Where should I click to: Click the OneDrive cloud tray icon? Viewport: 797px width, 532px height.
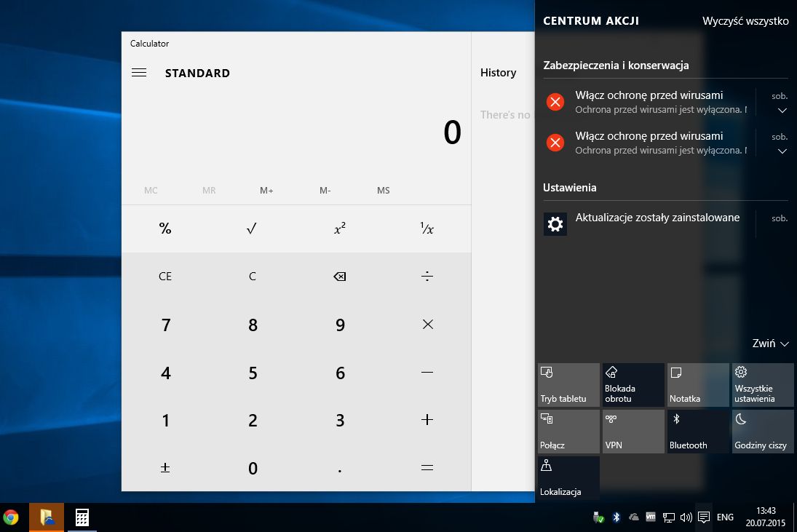[x=633, y=517]
